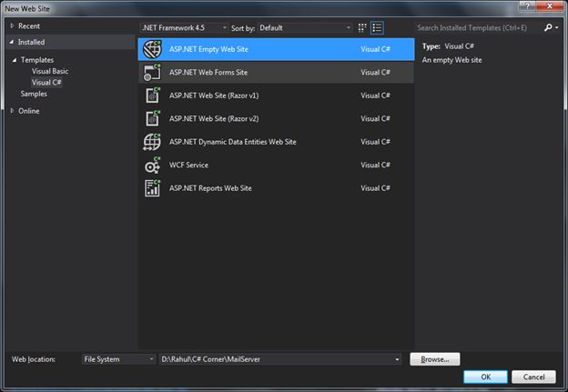
Task: Select the Recent category
Action: 29,26
